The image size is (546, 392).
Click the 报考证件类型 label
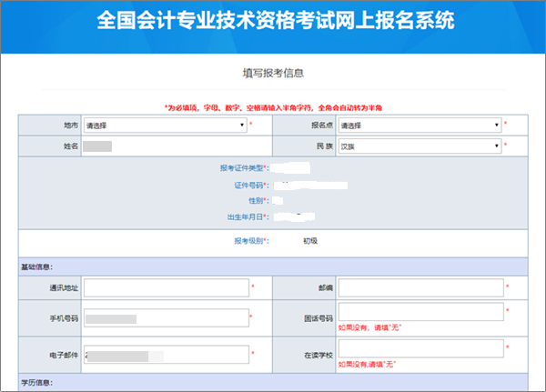244,168
